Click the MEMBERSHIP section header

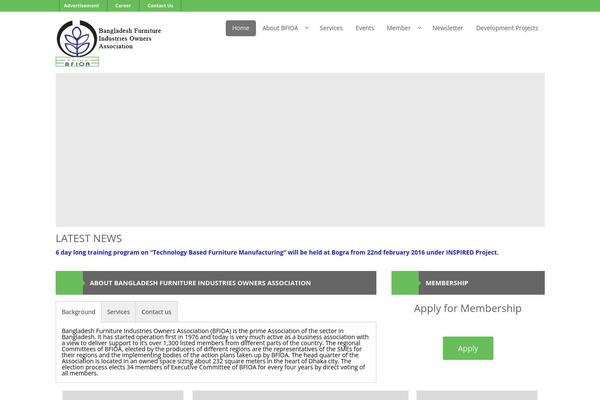(468, 283)
